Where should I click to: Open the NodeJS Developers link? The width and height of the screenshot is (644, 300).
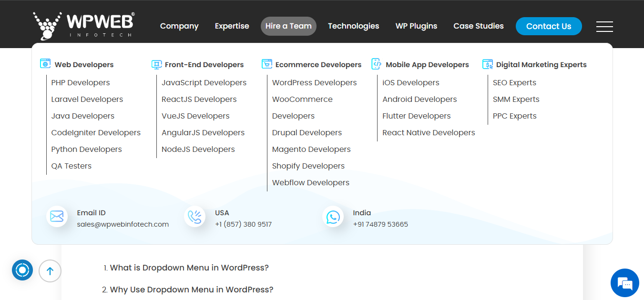click(198, 150)
